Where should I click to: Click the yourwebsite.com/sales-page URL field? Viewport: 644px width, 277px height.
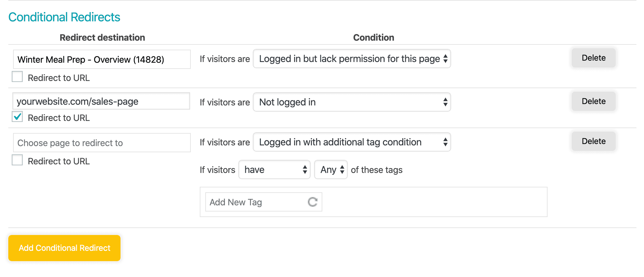tap(102, 102)
